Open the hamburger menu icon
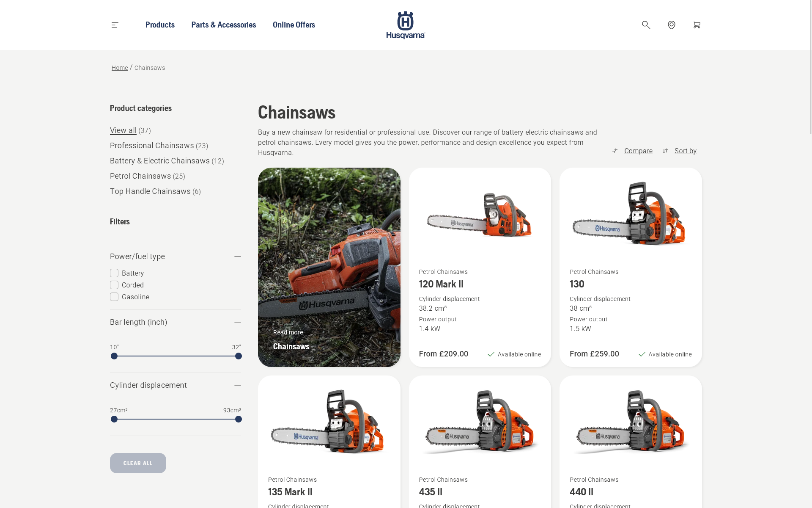 [115, 25]
